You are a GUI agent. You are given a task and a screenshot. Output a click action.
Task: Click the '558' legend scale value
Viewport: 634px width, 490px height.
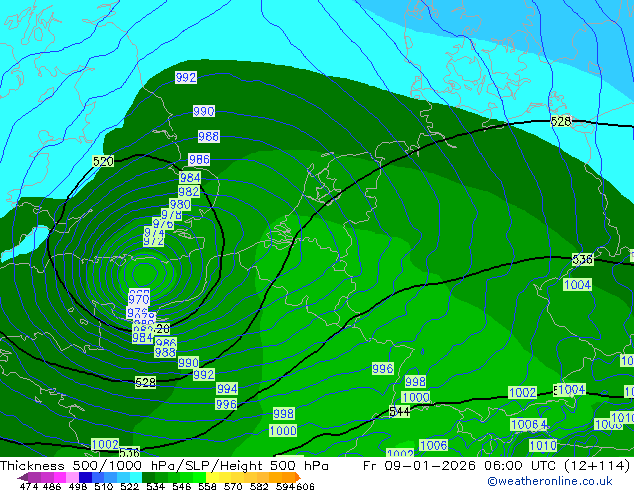[x=207, y=486]
